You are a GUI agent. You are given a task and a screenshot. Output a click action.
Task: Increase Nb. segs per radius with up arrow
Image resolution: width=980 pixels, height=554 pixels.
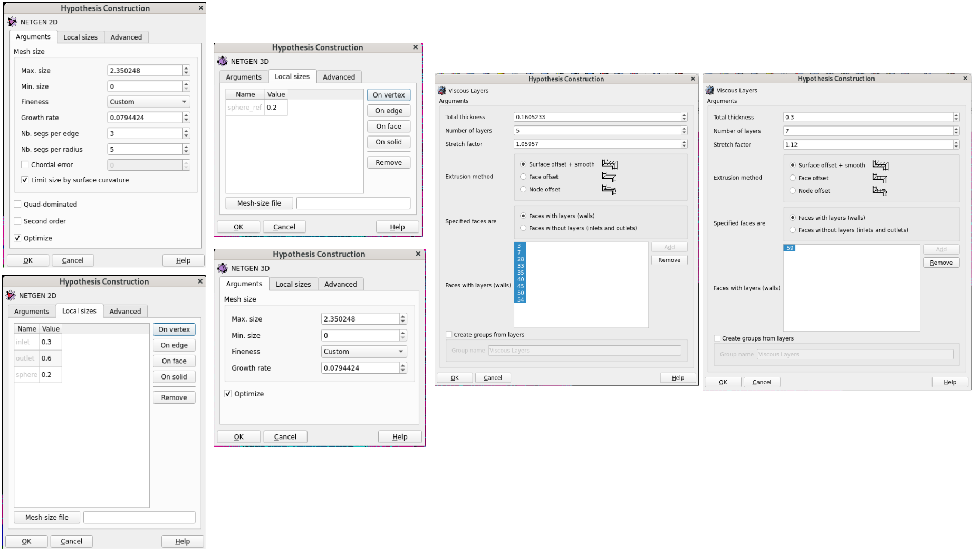[x=186, y=147]
